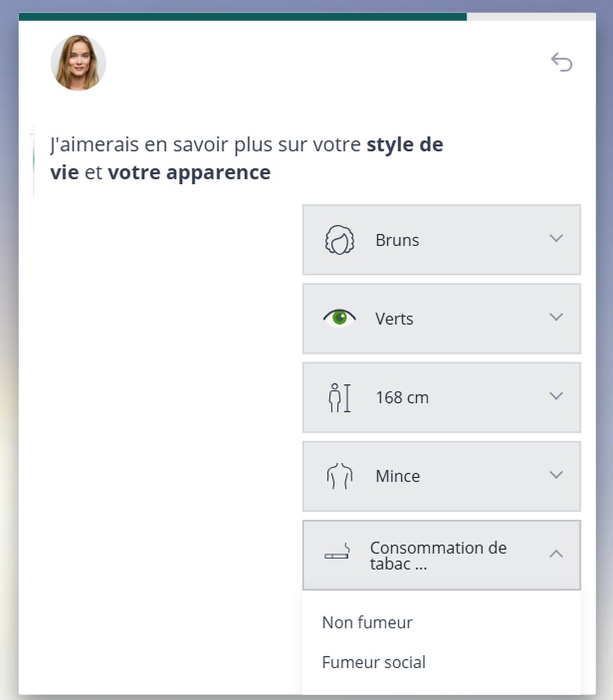The height and width of the screenshot is (700, 613).
Task: Click the cigarette icon
Action: (337, 551)
